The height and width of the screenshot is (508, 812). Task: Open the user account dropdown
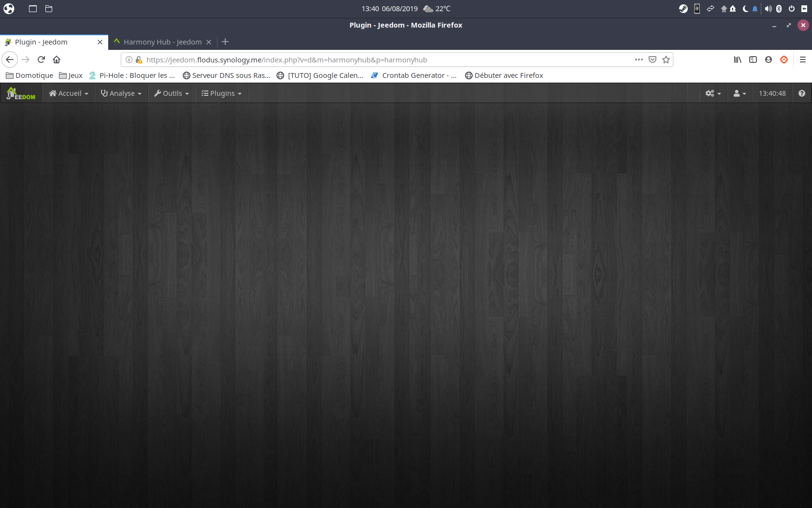point(739,93)
